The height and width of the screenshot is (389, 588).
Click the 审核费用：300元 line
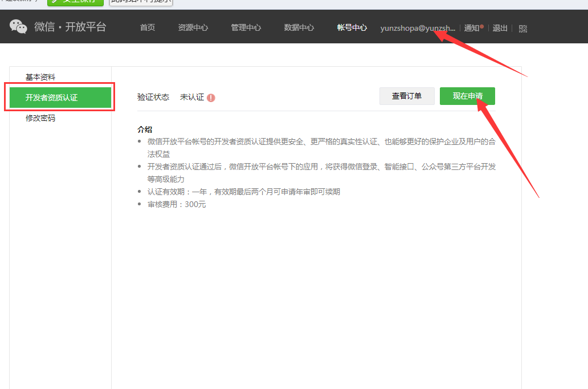177,204
